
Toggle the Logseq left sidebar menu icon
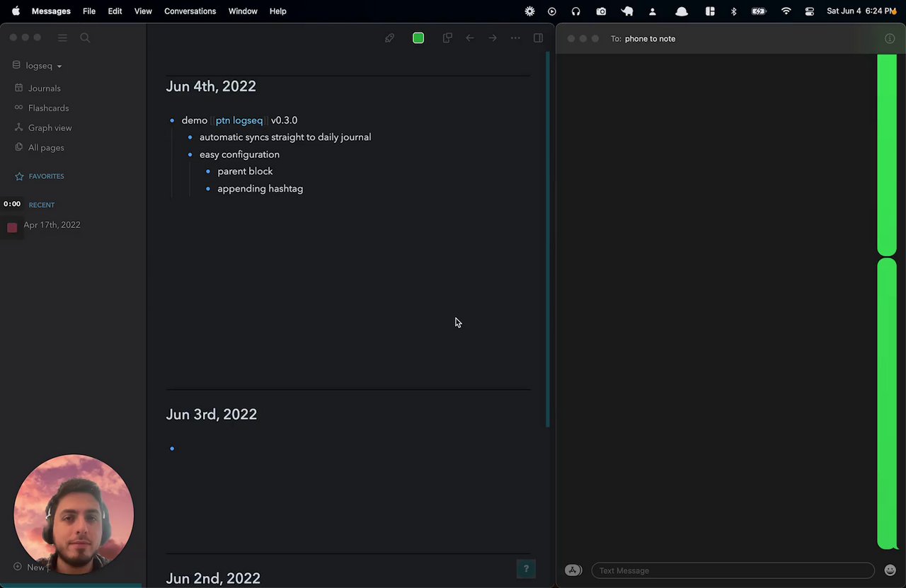62,38
